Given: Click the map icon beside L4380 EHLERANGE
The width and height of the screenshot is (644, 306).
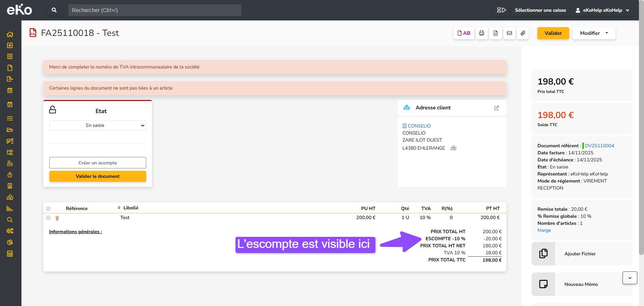Looking at the screenshot, I should click(x=453, y=148).
